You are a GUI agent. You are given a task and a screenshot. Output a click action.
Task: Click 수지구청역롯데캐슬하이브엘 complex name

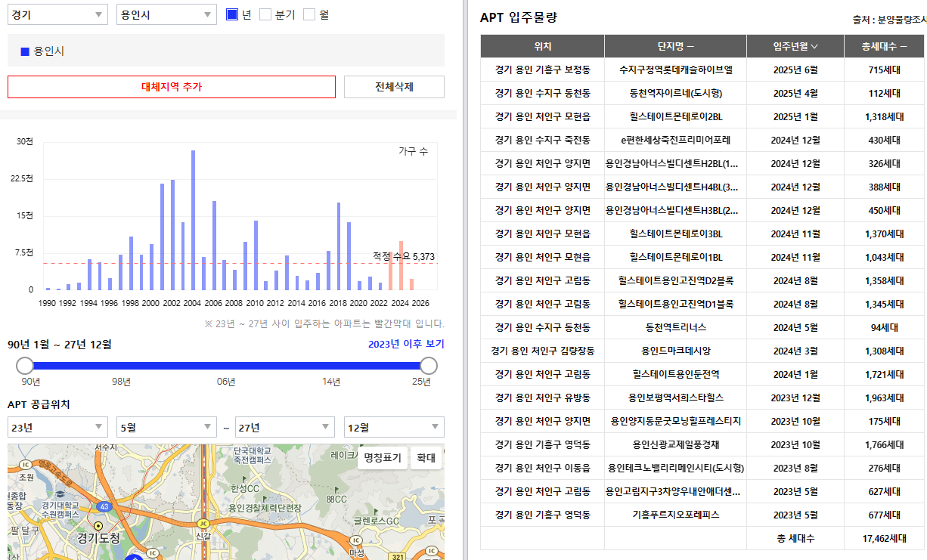(675, 70)
